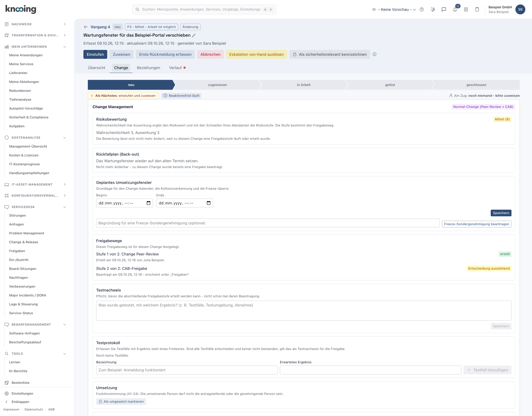Screen dimensions: 532x416
Task: Open calendar picker in Ende field
Action: (209, 203)
